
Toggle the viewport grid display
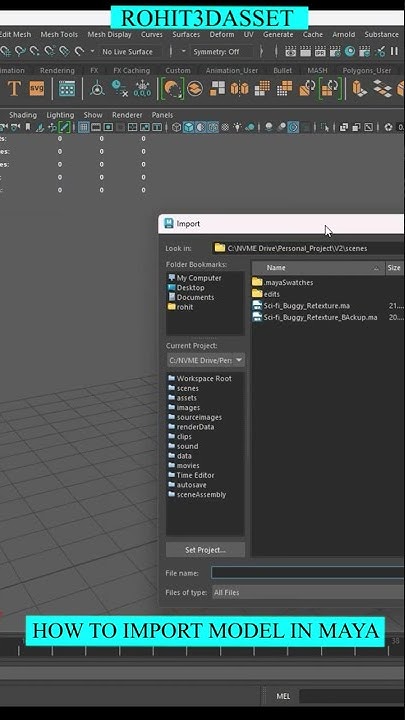click(84, 127)
